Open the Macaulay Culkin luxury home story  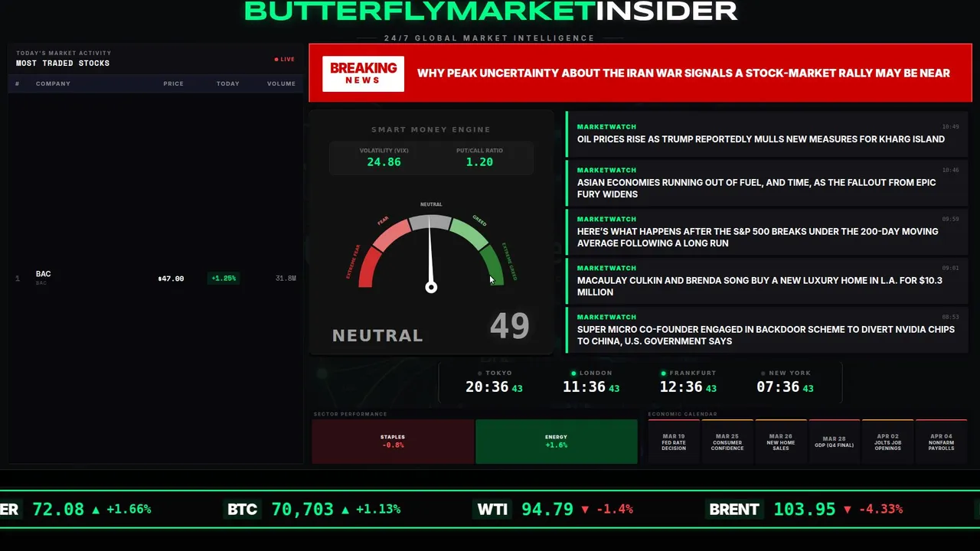pos(767,280)
